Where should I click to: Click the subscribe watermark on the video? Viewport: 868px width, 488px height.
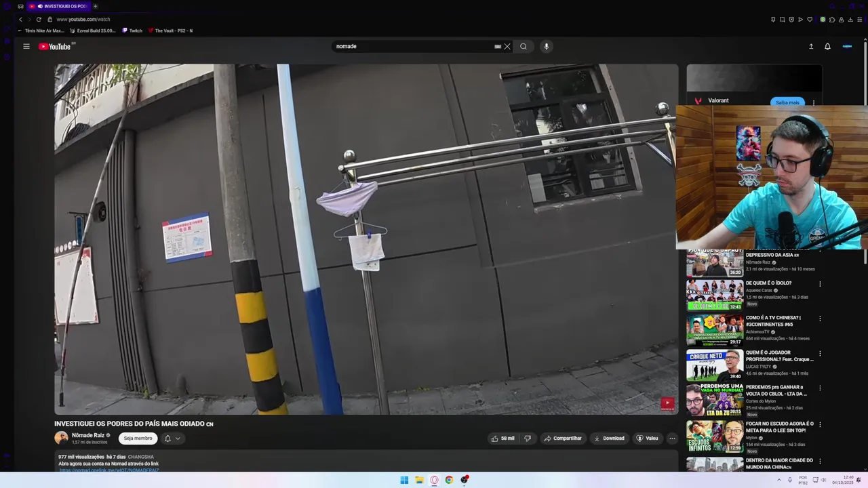(x=667, y=403)
